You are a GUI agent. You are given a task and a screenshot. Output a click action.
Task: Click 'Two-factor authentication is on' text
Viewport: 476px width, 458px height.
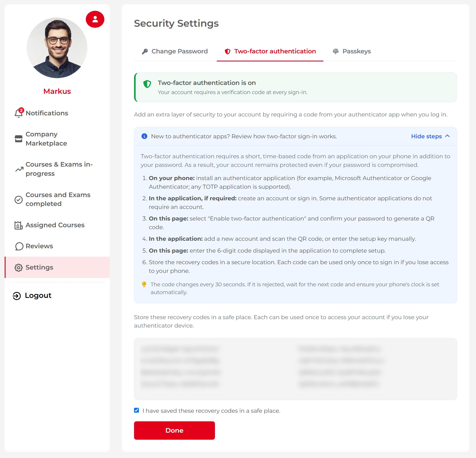point(207,83)
